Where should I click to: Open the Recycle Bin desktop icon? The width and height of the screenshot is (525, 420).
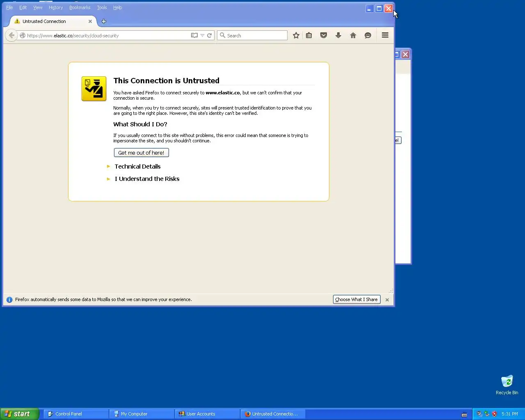507,385
